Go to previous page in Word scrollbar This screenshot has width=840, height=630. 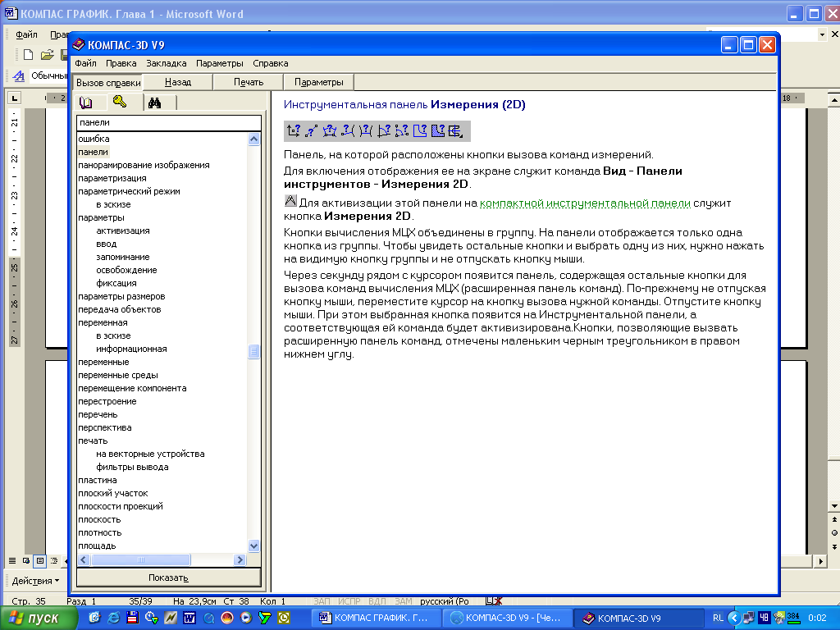(834, 519)
